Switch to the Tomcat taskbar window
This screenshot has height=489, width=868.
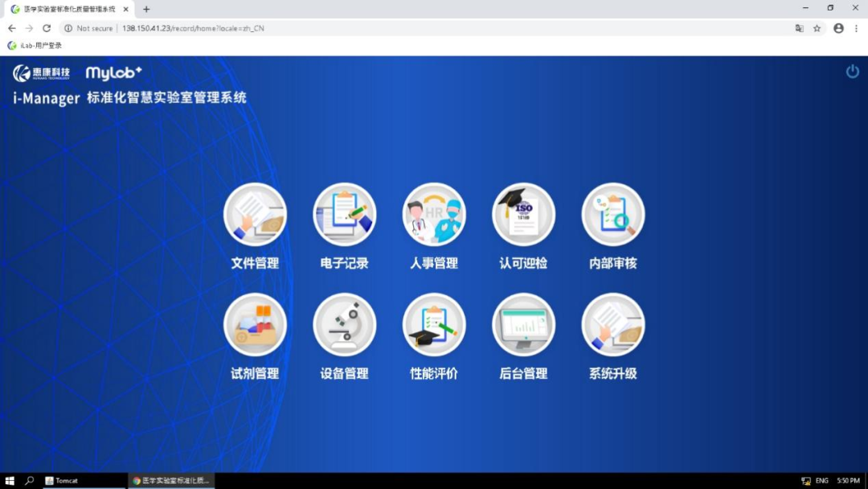83,481
